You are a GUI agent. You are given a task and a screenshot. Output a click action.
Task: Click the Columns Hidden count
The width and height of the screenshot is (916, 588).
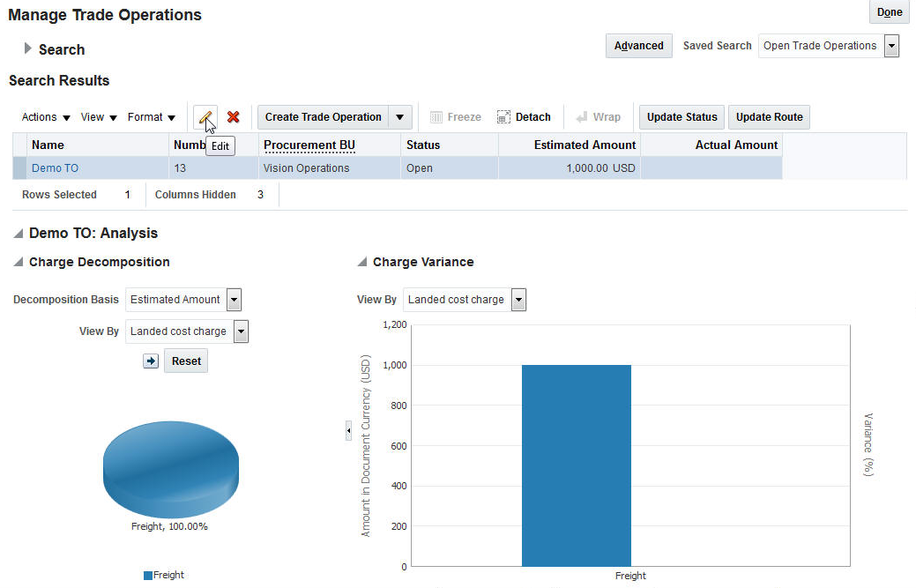(x=261, y=195)
